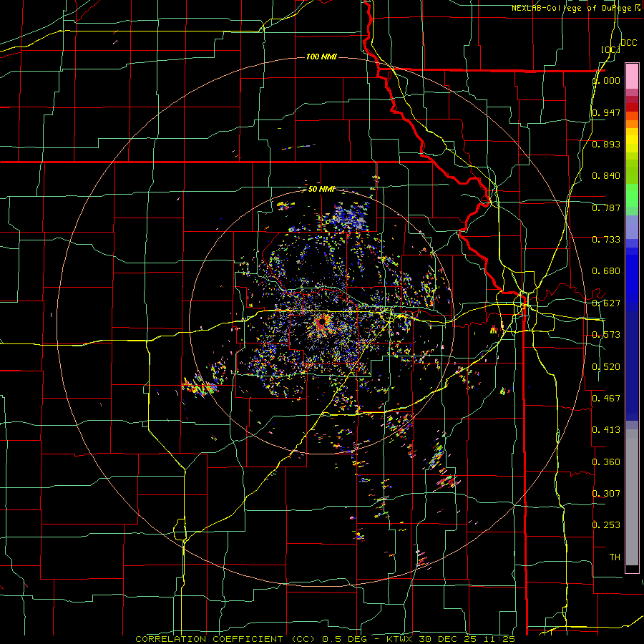Click the 100 NMI range ring label
Viewport: 644px width, 644px height.
click(321, 57)
